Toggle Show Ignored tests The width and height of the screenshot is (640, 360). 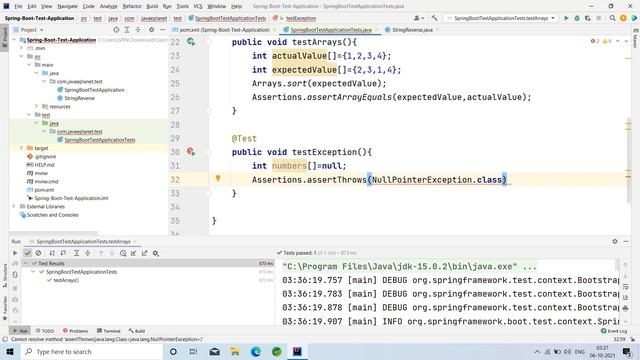38,253
